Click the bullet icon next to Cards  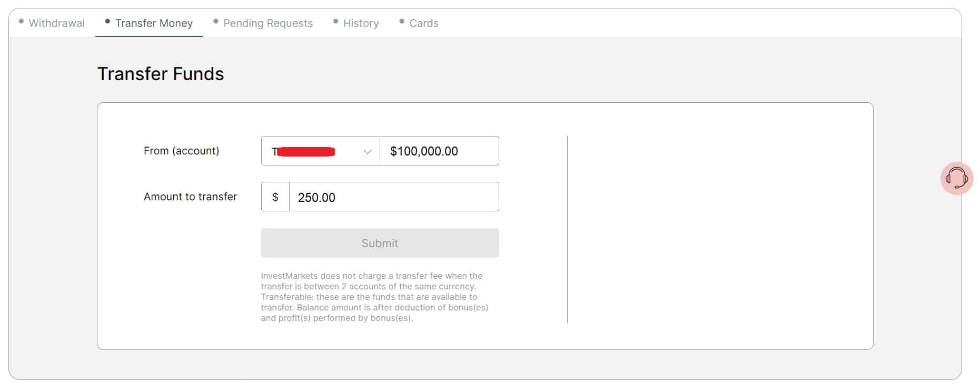coord(402,21)
